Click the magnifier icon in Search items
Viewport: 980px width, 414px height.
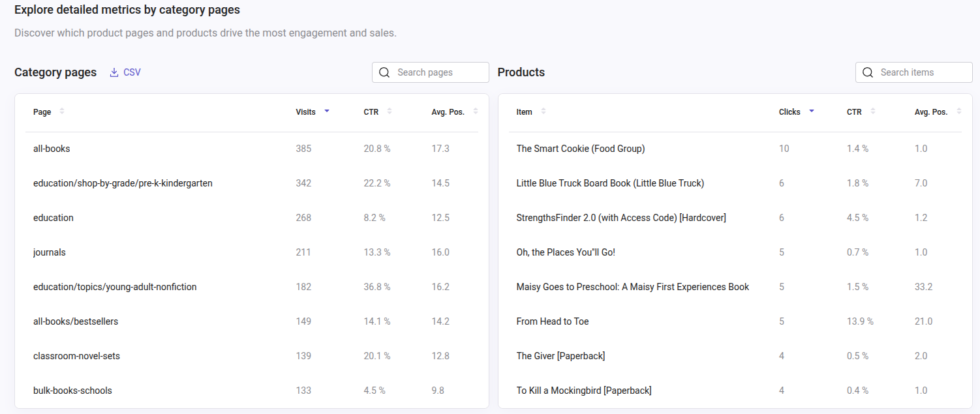[868, 72]
